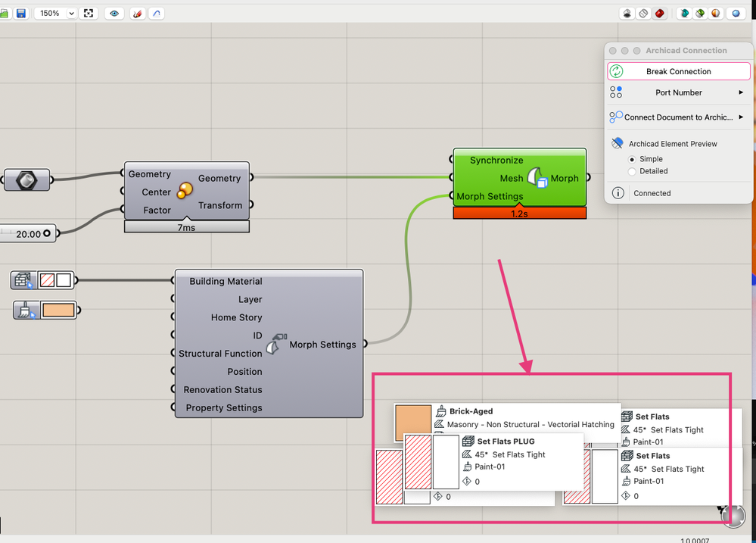Screen dimensions: 756x543
Task: Click the zoom extents icon
Action: [89, 14]
